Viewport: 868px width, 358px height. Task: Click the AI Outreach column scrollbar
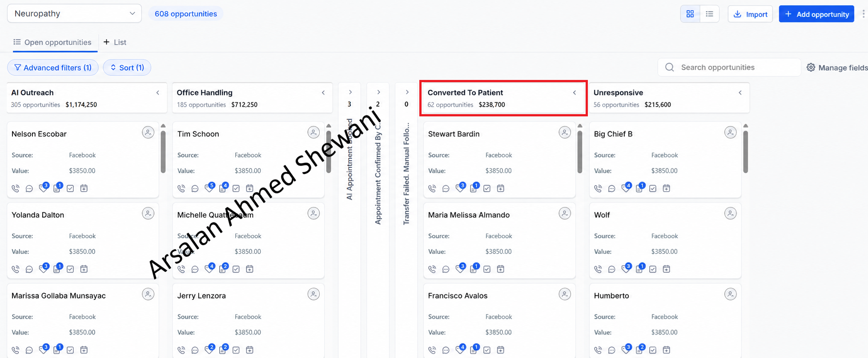[163, 151]
